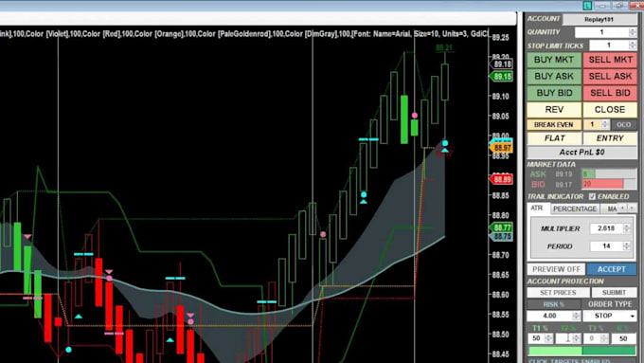
Task: Click the SET PRICES button
Action: point(558,292)
